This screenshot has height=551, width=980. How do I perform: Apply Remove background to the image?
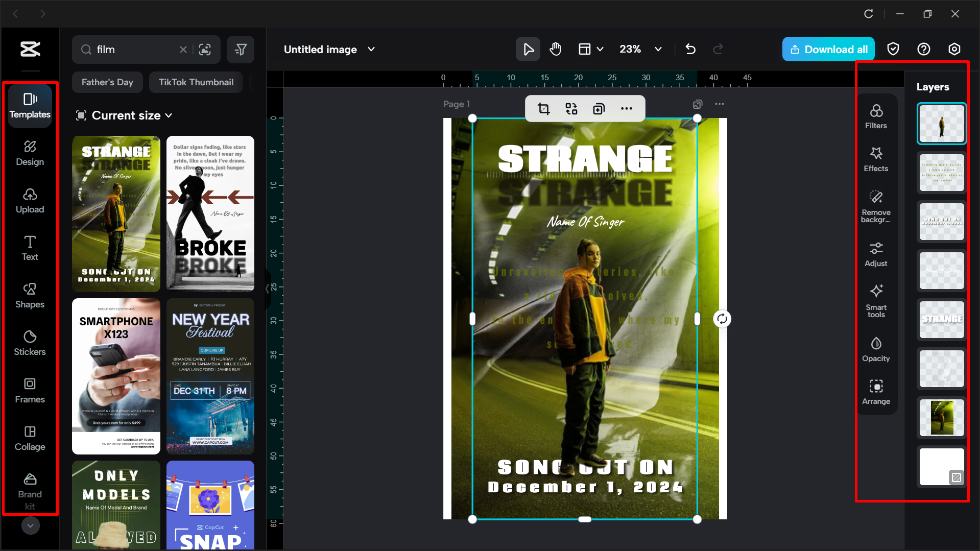[876, 207]
